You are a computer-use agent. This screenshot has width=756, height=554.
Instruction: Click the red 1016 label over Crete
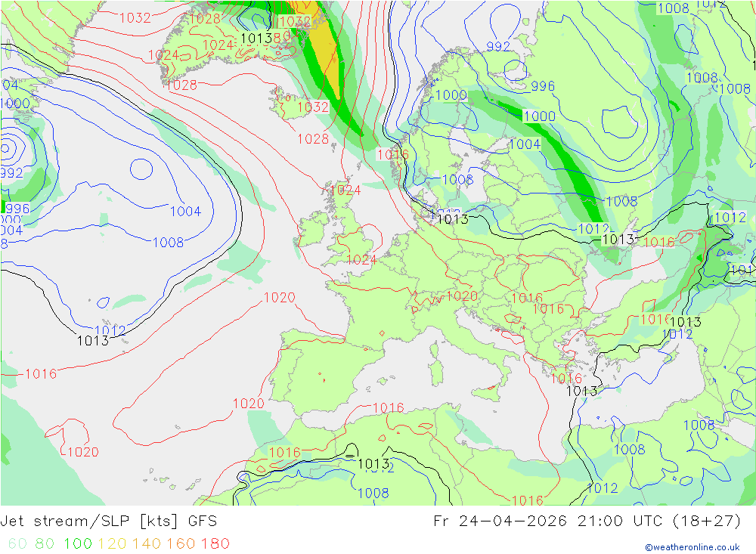tap(566, 379)
